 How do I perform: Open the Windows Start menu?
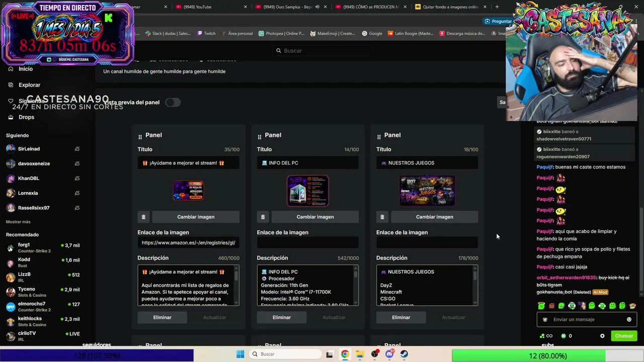click(240, 354)
